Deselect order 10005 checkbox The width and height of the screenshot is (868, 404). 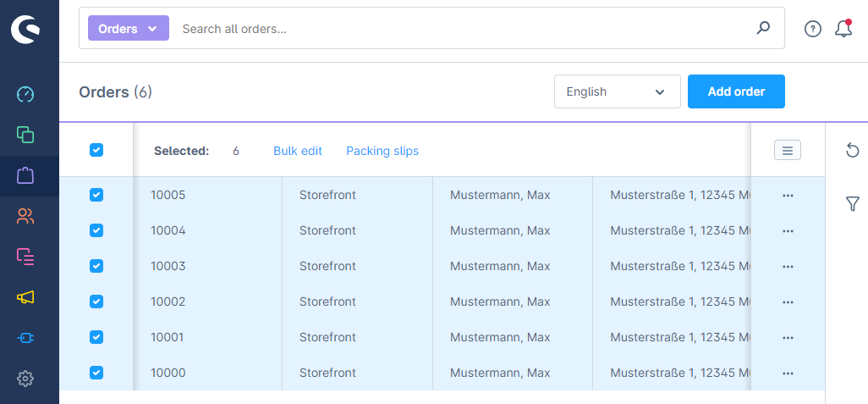(x=96, y=195)
